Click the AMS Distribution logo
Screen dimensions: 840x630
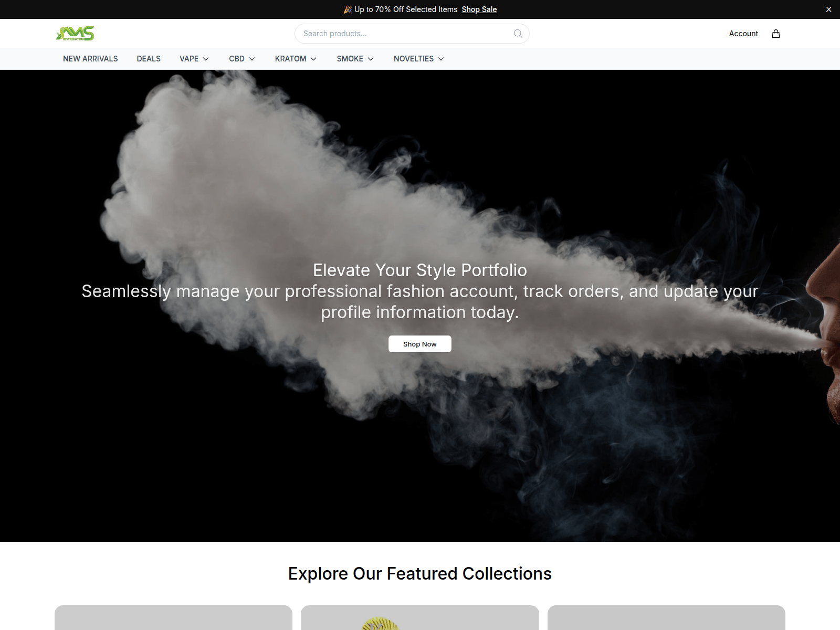[75, 34]
